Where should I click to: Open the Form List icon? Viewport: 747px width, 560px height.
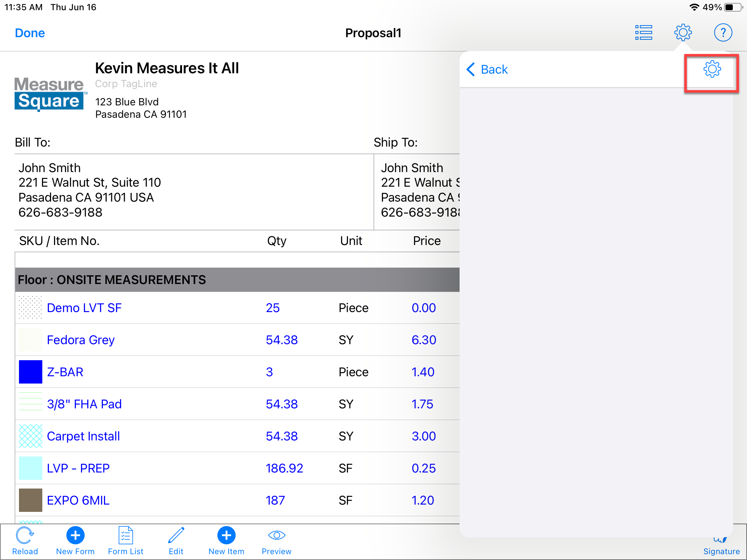(125, 536)
